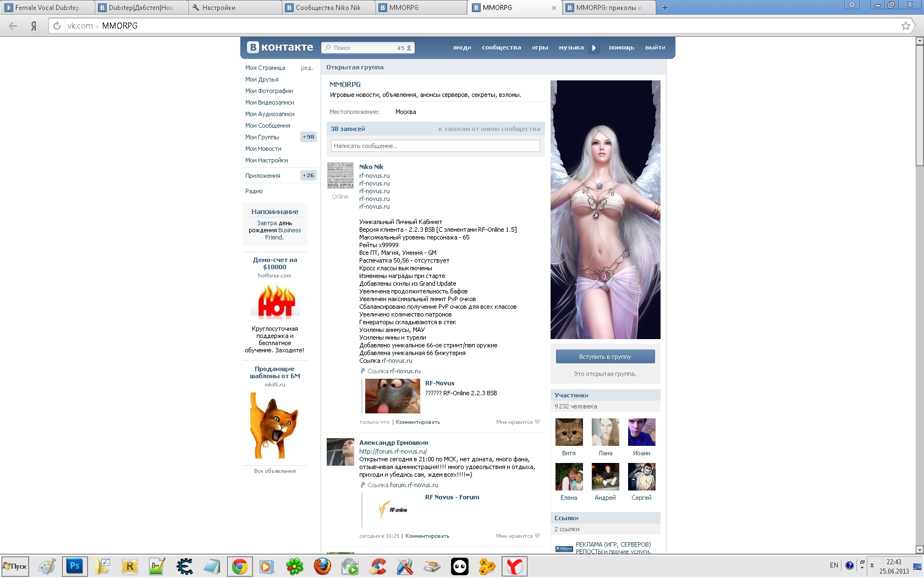Open ICQ flower icon in taskbar

295,566
